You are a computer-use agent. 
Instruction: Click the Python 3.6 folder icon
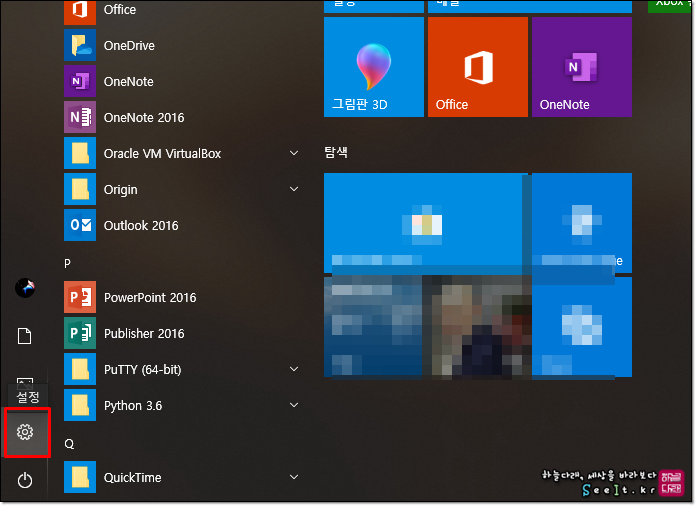[x=80, y=405]
